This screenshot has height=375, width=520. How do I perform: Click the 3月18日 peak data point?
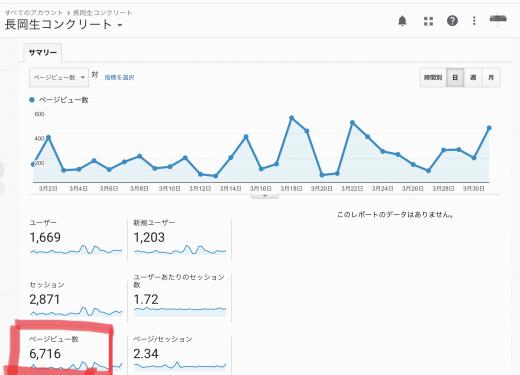(x=292, y=118)
